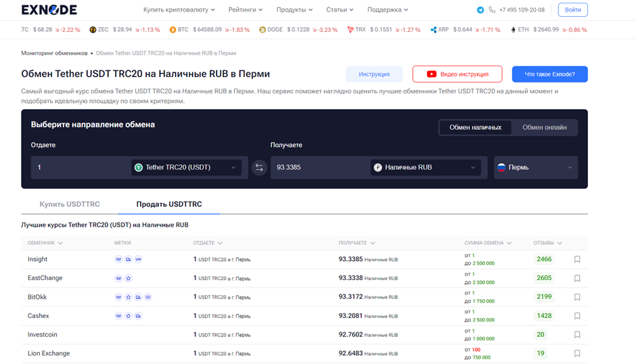Click the Отдаете amount input field
Viewport: 636px width, 364px height.
coord(81,168)
